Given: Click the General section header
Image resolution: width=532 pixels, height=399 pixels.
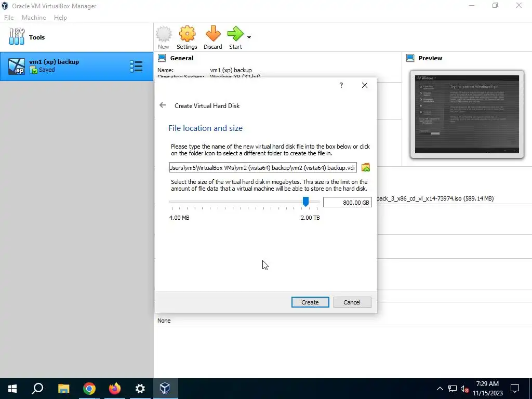Looking at the screenshot, I should tap(182, 58).
